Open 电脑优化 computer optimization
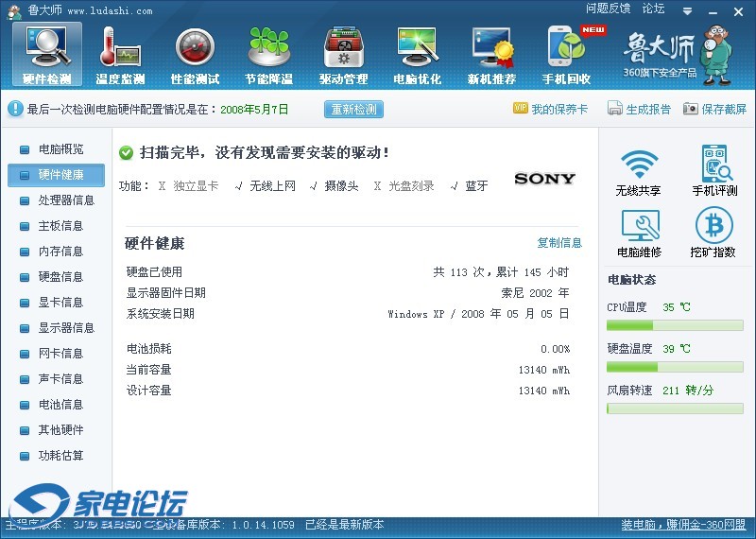 point(417,55)
